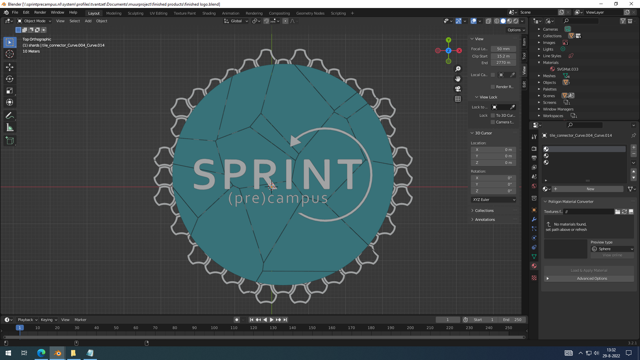The width and height of the screenshot is (640, 360).
Task: Expand Advanced Options section
Action: point(589,278)
